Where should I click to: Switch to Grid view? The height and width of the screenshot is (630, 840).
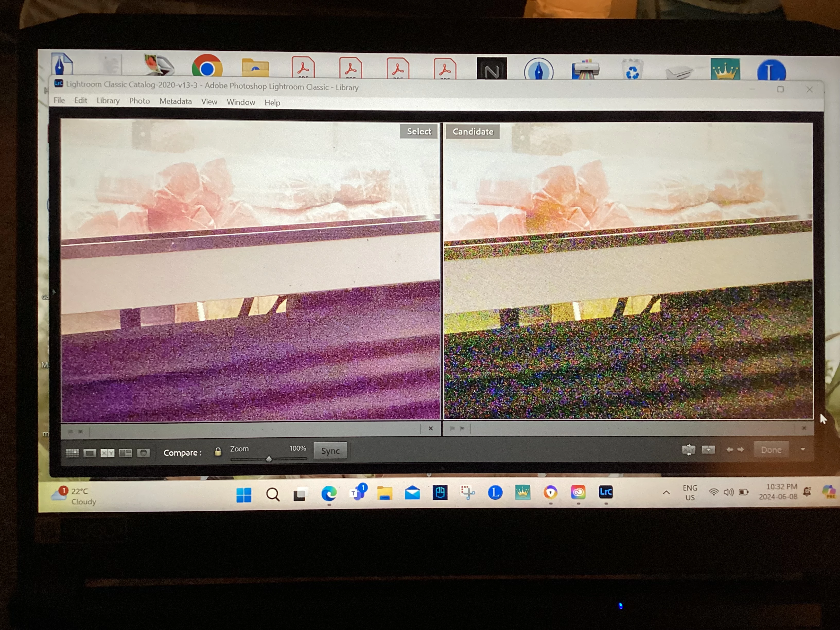tap(72, 453)
